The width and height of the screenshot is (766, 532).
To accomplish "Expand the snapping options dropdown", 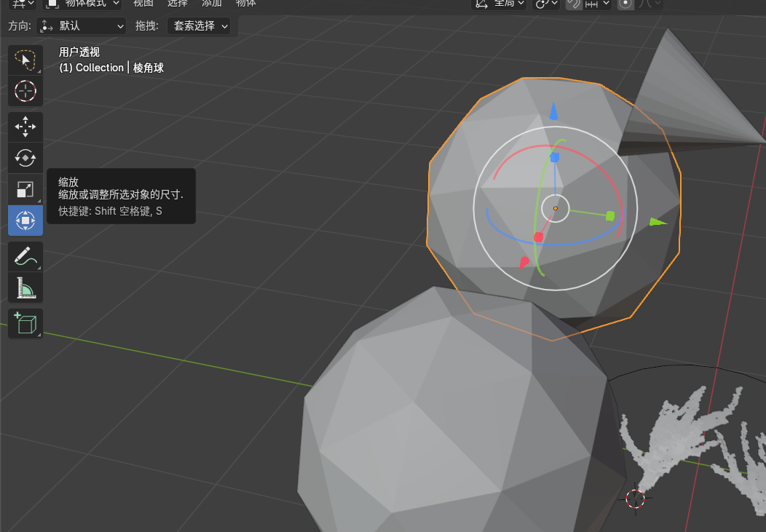I will 597,4.
